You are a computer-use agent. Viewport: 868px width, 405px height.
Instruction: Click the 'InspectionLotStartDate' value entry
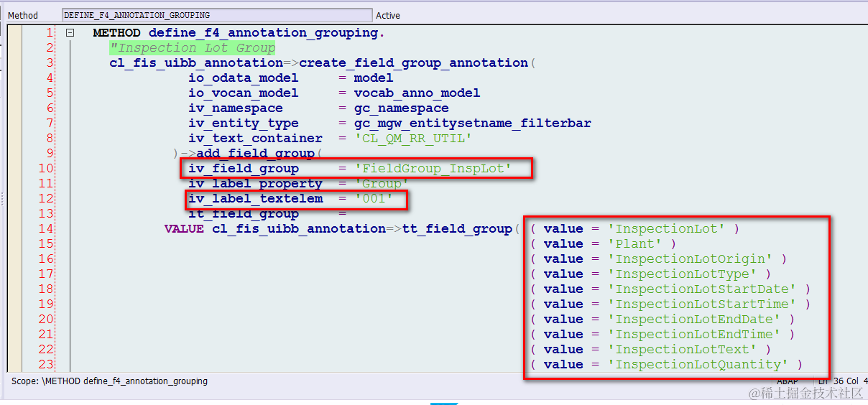670,289
